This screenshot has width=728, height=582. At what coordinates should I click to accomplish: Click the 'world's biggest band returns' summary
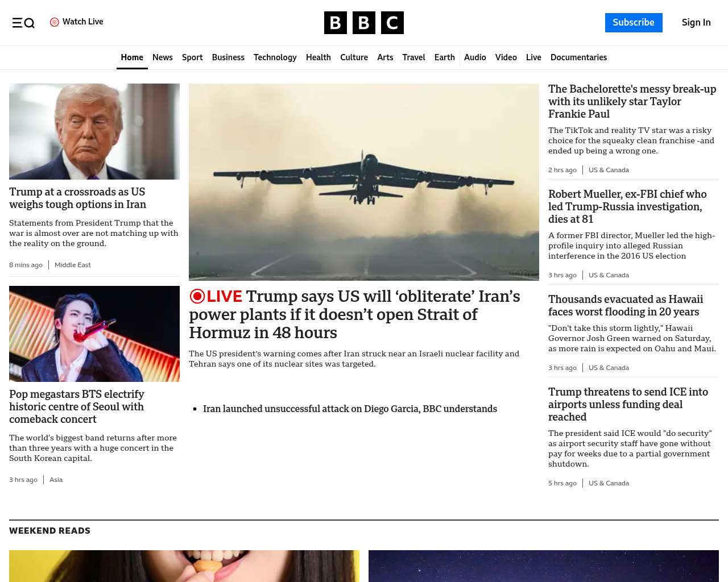(93, 448)
